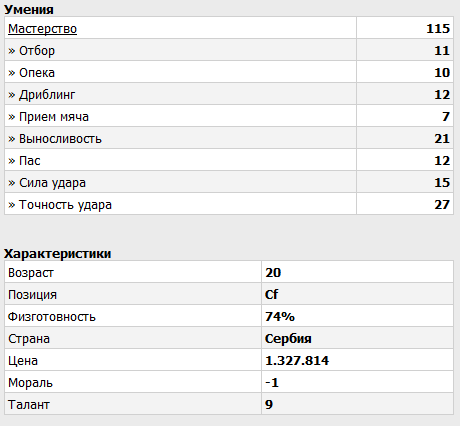Click the Позиция value Cf

coord(271,294)
